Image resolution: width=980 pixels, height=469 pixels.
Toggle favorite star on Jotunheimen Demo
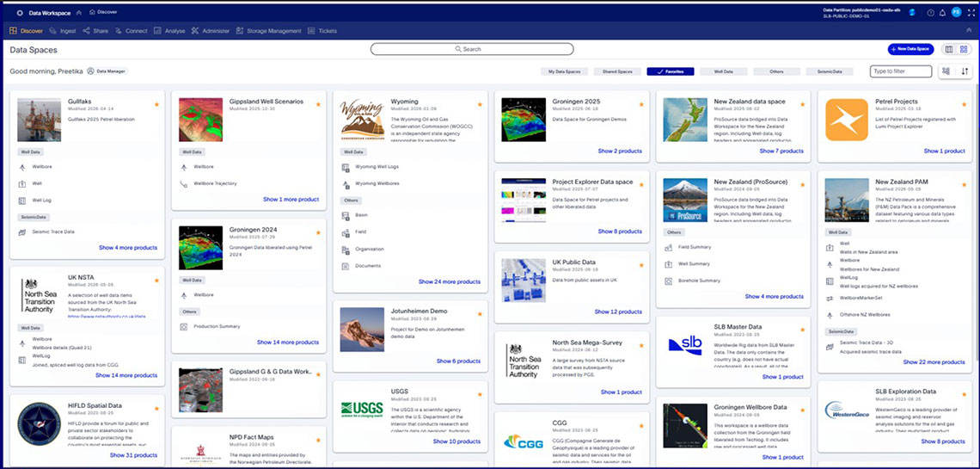pos(480,315)
